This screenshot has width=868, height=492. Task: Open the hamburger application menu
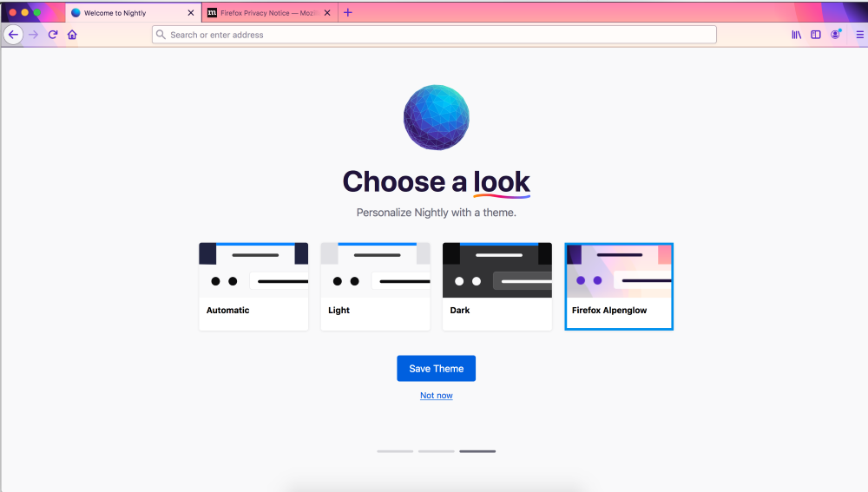859,35
